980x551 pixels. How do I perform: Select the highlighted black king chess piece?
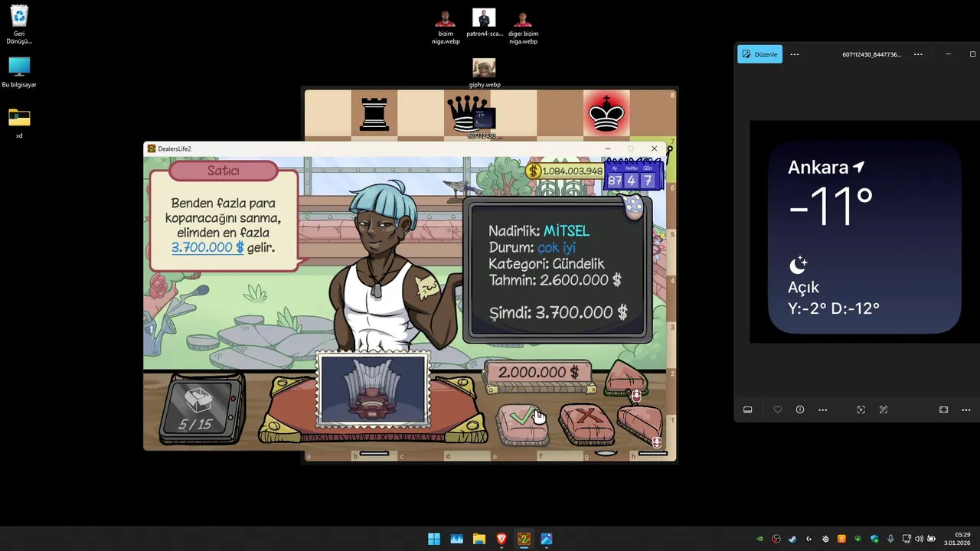606,115
